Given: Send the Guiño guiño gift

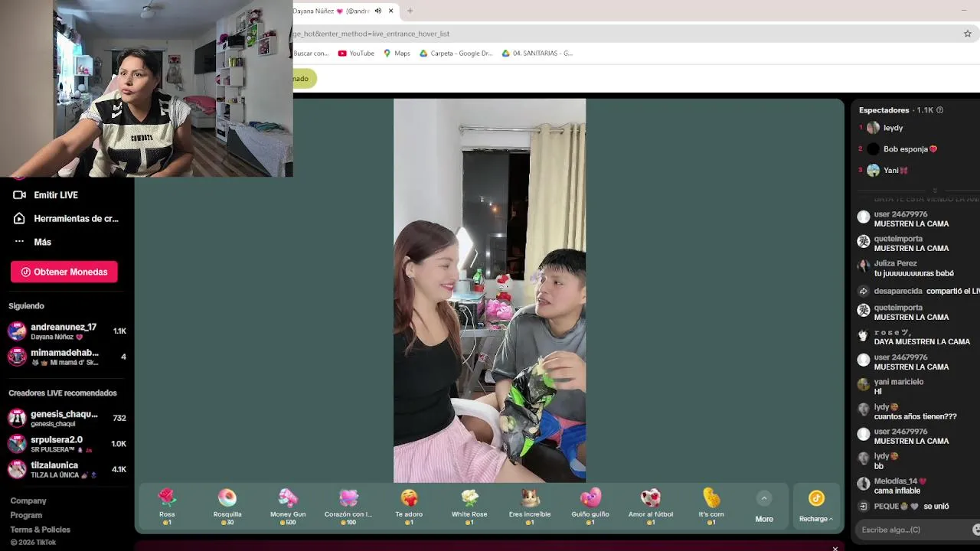Looking at the screenshot, I should (590, 507).
